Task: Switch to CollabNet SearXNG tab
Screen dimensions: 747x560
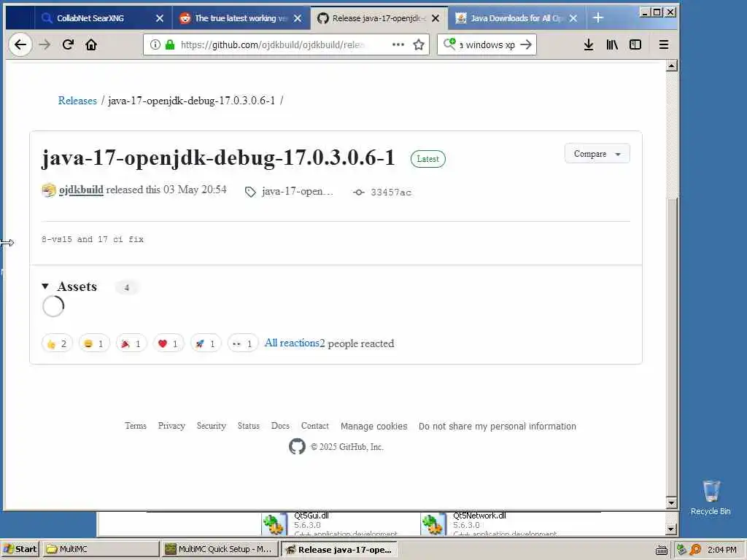Action: coord(90,18)
